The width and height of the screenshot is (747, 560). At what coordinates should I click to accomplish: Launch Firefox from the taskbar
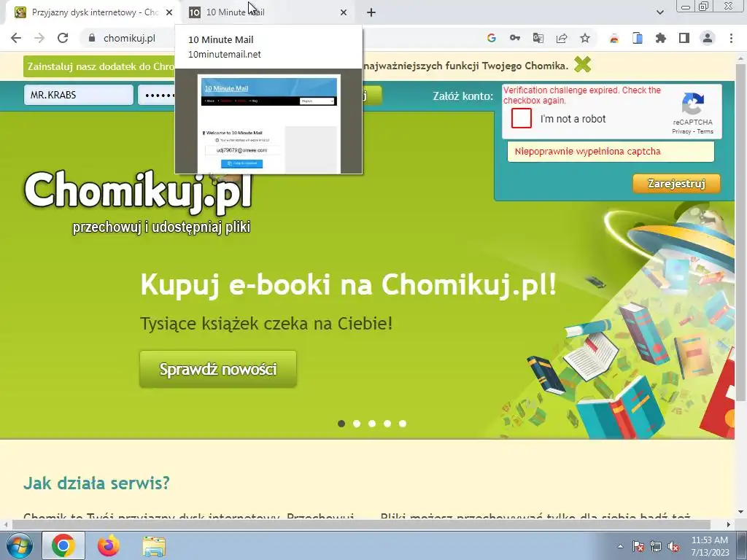(109, 545)
